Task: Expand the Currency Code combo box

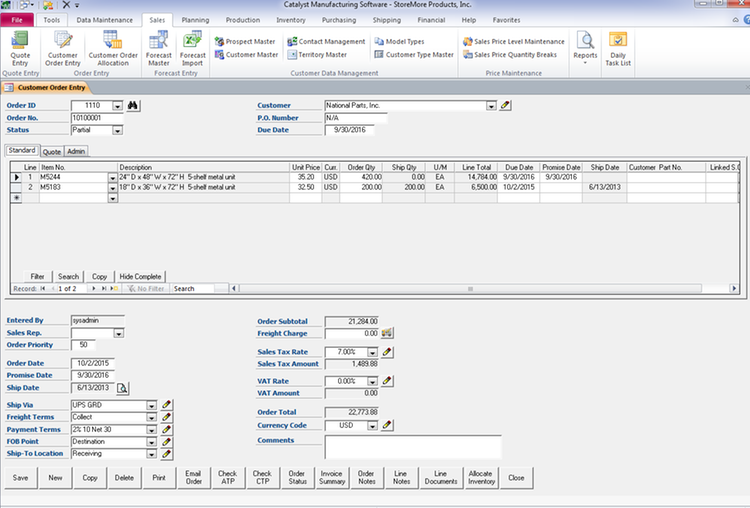Action: (x=372, y=425)
